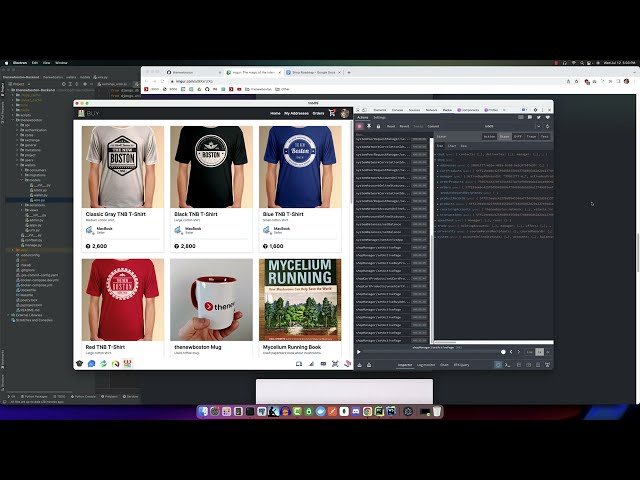Expand the chat state tree node

[436, 155]
